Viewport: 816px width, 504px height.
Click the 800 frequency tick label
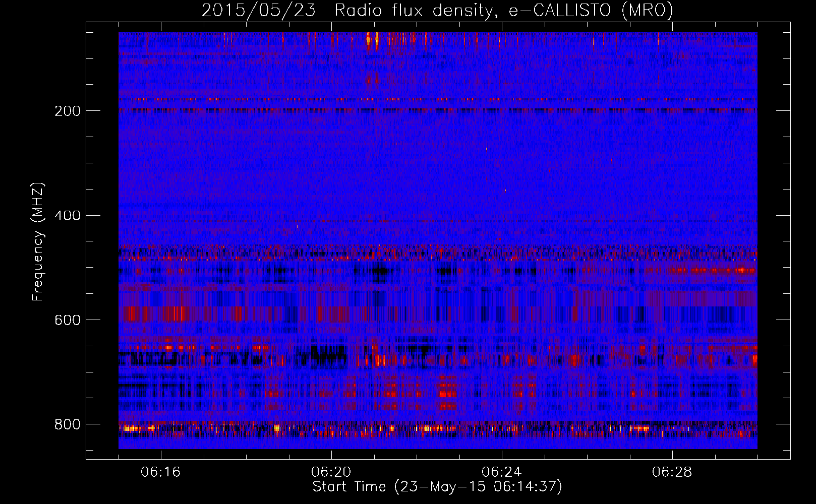68,424
